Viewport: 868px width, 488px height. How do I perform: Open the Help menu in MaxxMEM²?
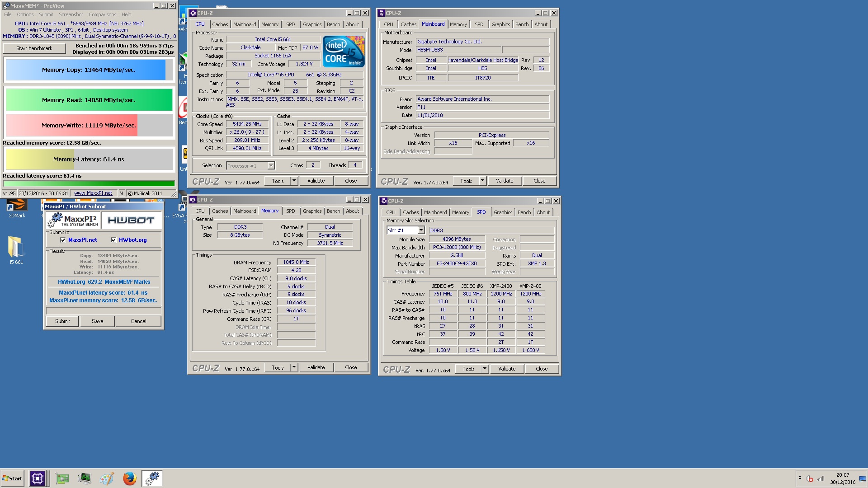[127, 14]
